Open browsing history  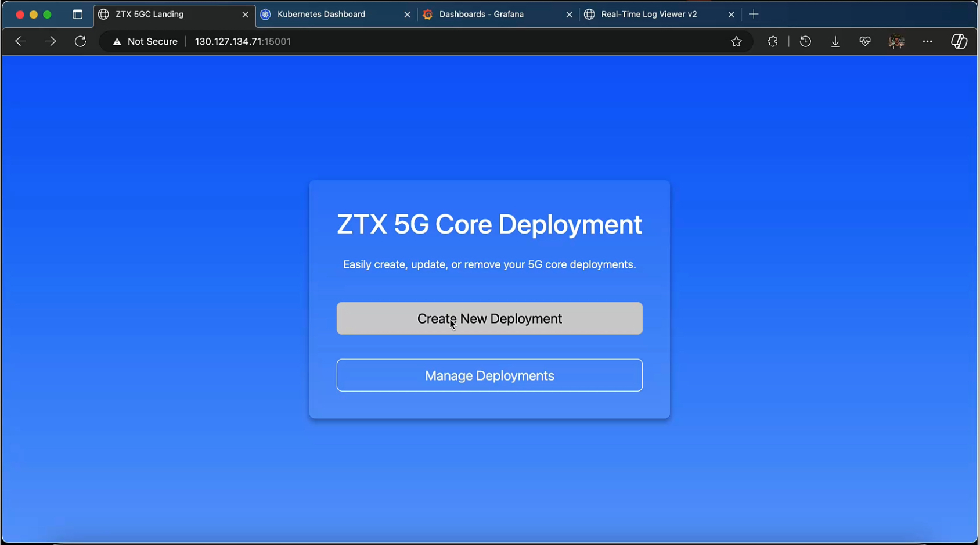[805, 41]
